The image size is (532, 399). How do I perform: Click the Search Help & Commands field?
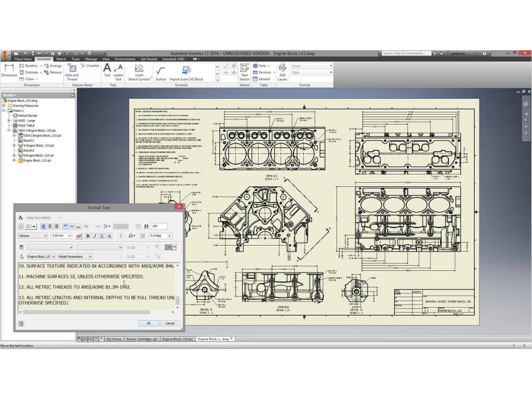pyautogui.click(x=406, y=53)
